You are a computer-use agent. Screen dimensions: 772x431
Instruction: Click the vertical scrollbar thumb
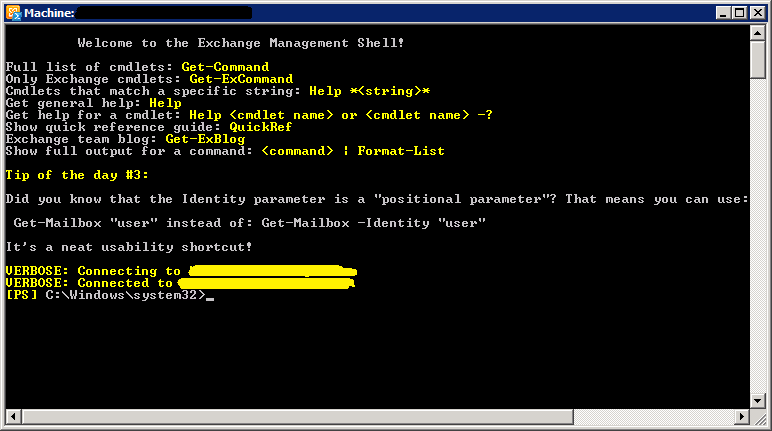point(757,60)
